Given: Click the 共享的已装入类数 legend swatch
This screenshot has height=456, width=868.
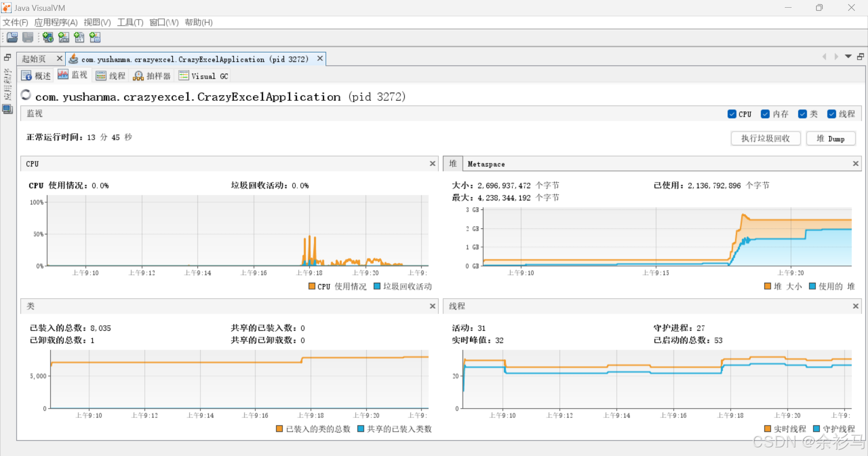Looking at the screenshot, I should 360,428.
